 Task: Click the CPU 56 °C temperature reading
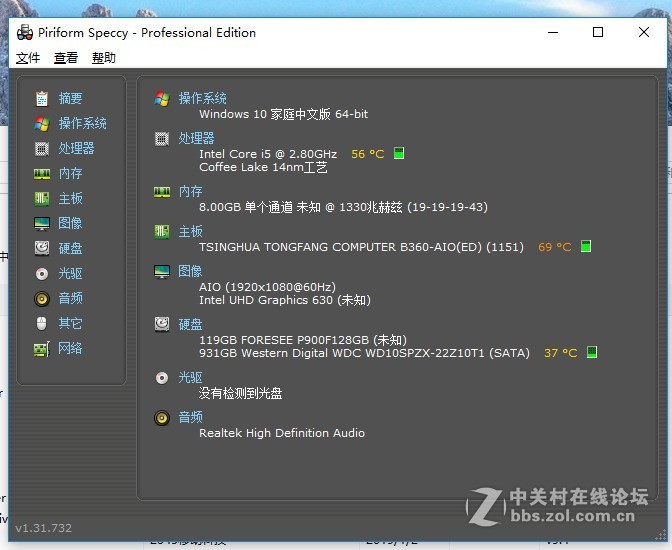coord(368,154)
